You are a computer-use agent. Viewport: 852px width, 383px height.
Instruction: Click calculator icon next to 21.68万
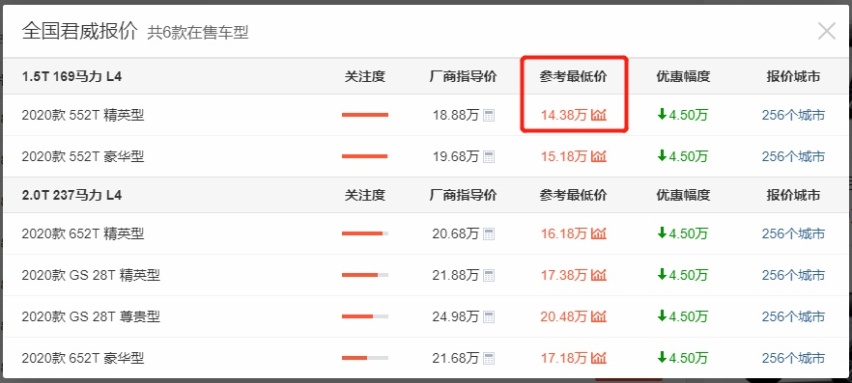[x=489, y=358]
